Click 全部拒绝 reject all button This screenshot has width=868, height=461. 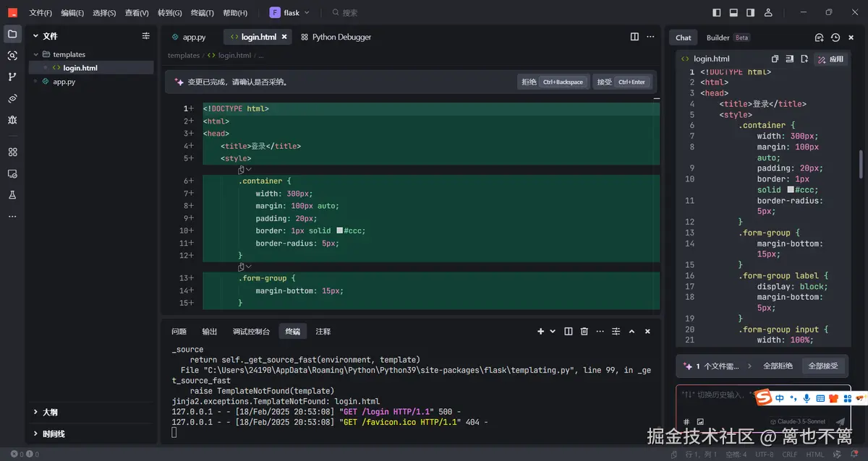coord(778,366)
